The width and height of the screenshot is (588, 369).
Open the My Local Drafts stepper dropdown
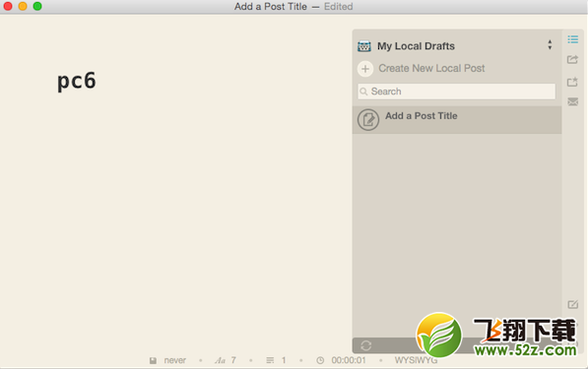click(x=550, y=45)
